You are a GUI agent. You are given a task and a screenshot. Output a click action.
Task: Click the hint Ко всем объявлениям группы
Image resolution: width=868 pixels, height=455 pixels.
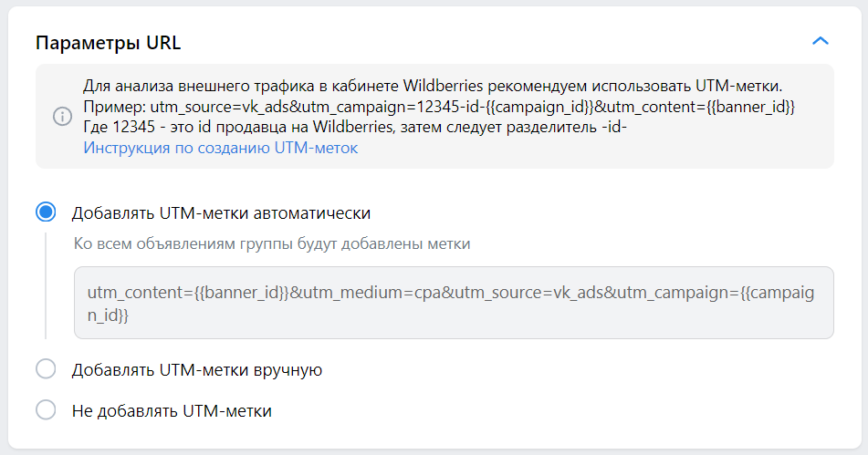tap(271, 243)
